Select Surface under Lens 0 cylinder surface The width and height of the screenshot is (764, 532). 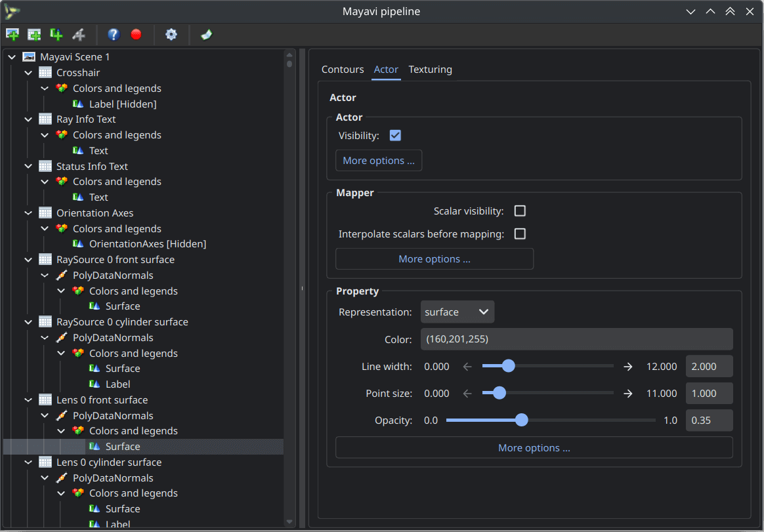[x=123, y=508]
